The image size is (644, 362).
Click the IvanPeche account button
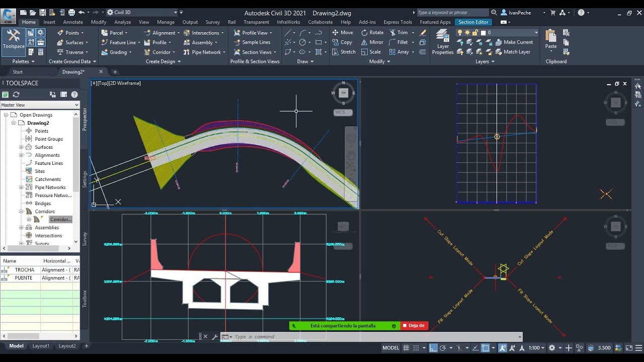[x=515, y=13]
